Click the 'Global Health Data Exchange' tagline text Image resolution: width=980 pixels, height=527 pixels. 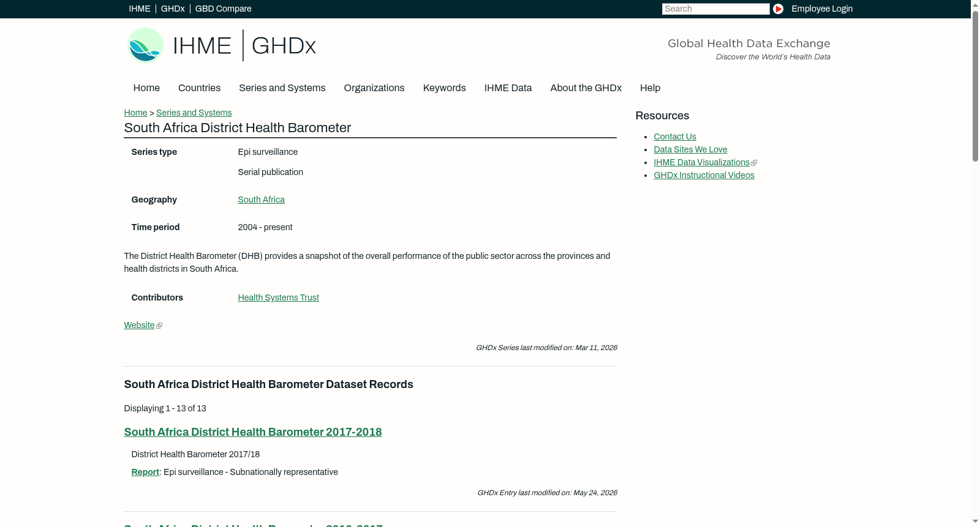749,43
